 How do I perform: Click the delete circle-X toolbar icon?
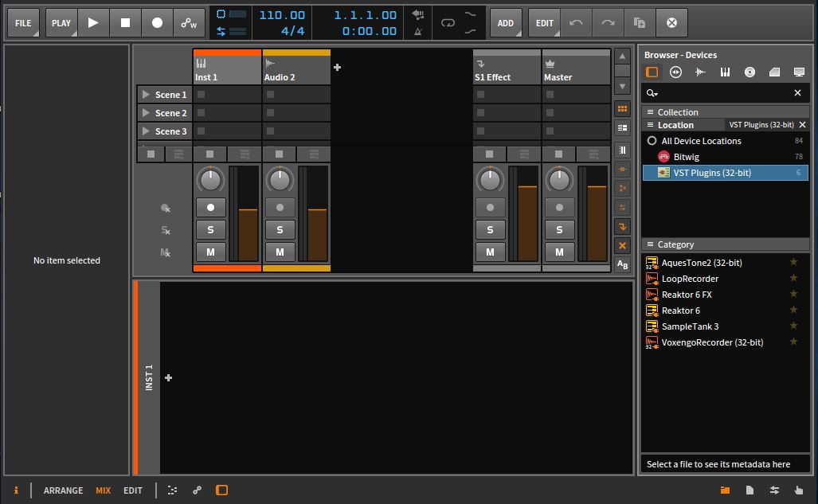672,22
